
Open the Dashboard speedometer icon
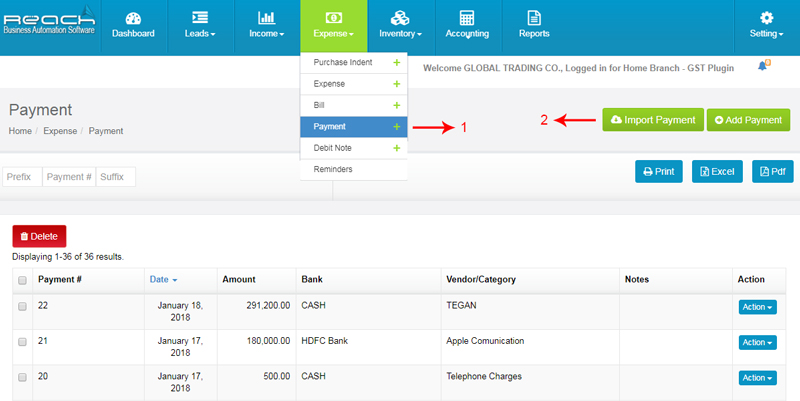click(133, 18)
